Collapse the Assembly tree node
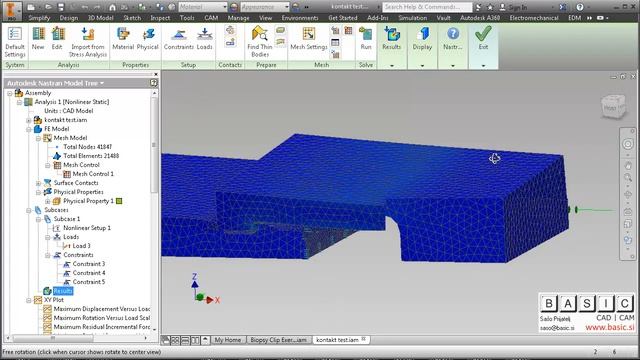This screenshot has width=640, height=360. (9, 93)
